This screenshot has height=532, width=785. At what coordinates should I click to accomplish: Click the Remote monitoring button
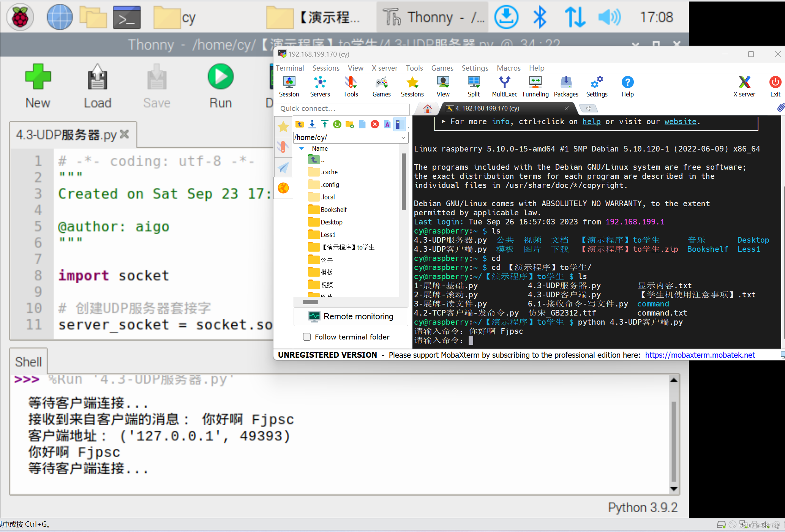[x=351, y=316]
